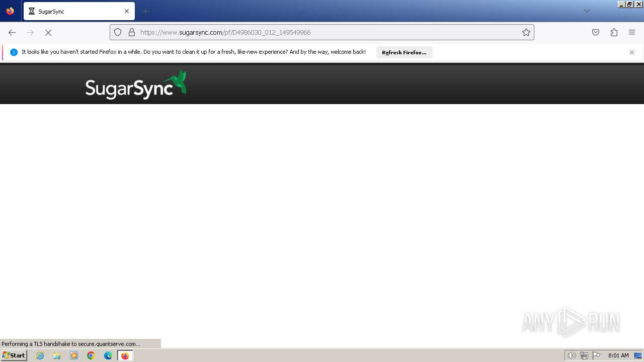Launch Microsoft Edge from taskbar

point(108,355)
